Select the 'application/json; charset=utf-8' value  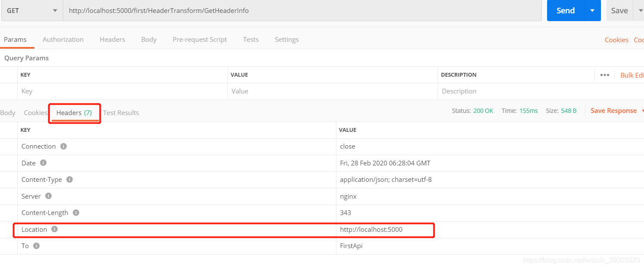click(x=386, y=180)
